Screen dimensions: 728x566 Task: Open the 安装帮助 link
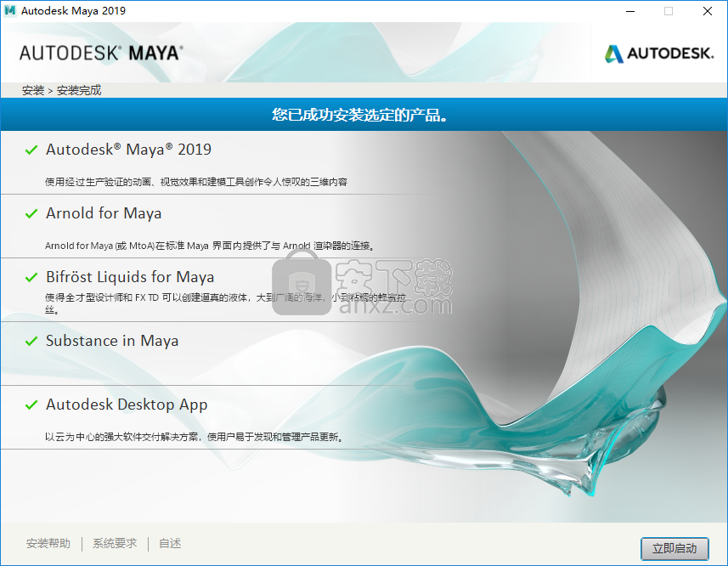tap(48, 543)
